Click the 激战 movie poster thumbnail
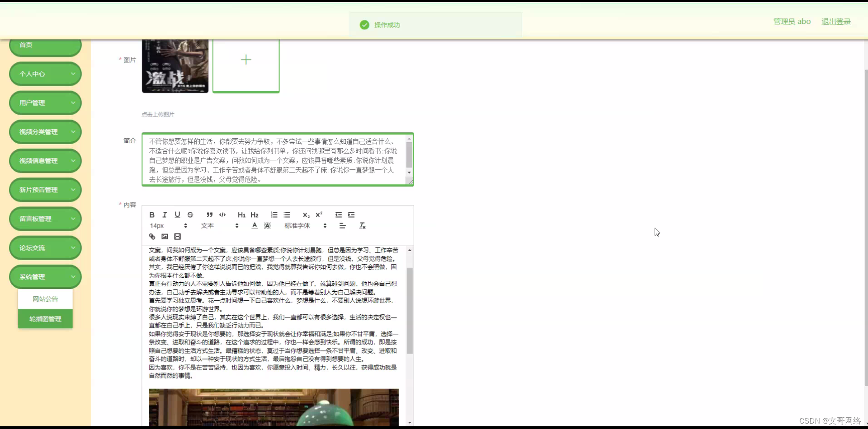 pyautogui.click(x=175, y=65)
